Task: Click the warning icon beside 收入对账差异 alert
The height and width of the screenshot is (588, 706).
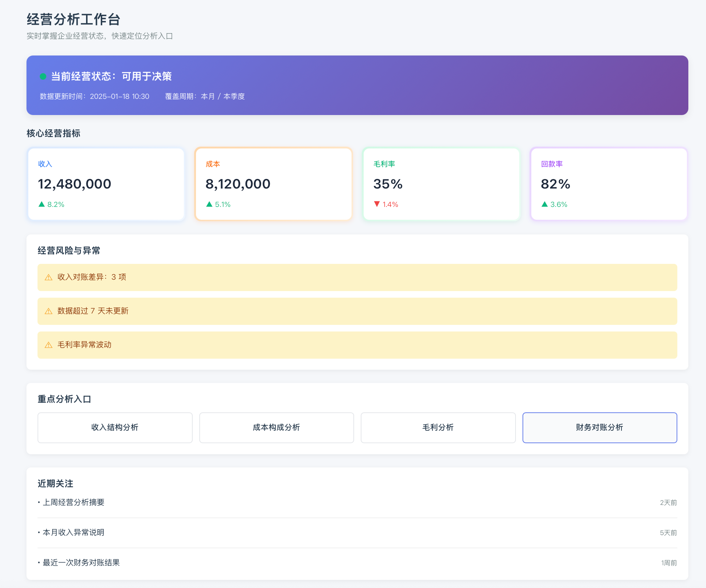Action: [x=49, y=277]
